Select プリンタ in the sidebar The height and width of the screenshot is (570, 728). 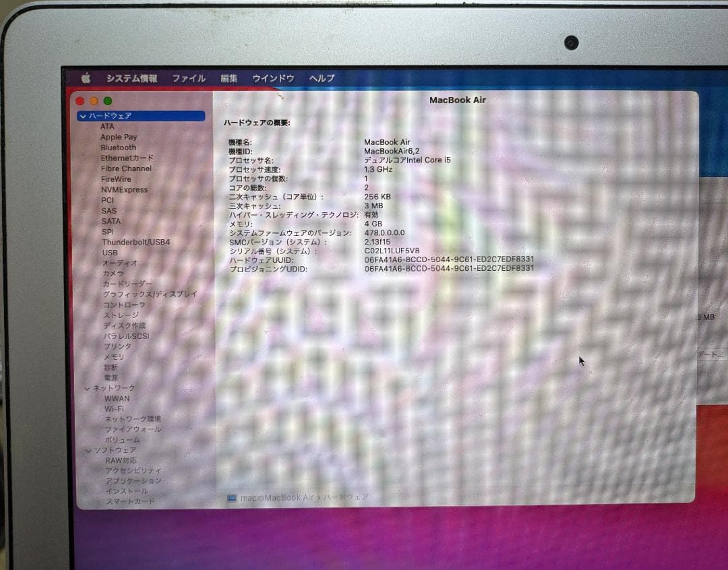(117, 346)
